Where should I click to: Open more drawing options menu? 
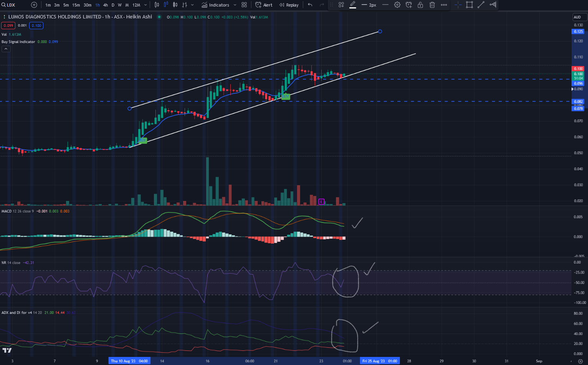444,5
